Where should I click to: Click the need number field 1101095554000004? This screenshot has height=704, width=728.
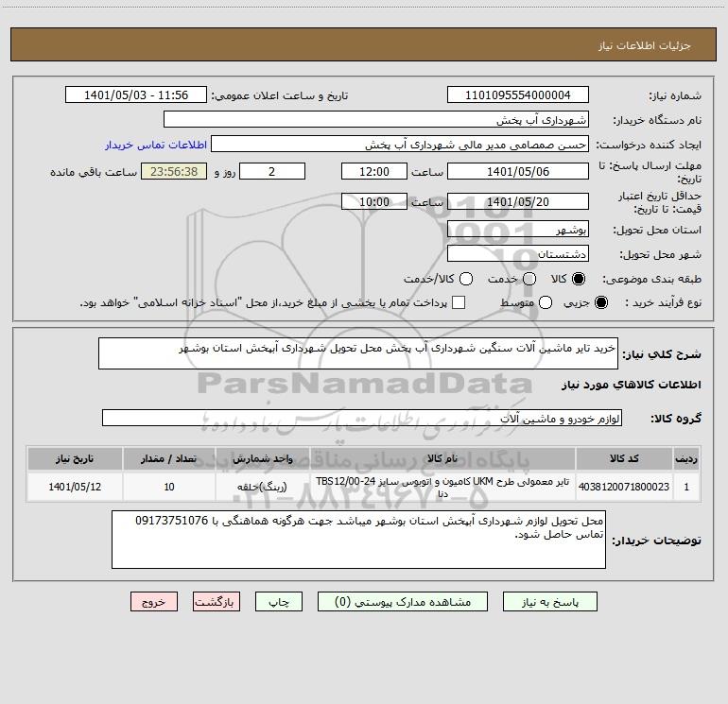click(x=518, y=95)
